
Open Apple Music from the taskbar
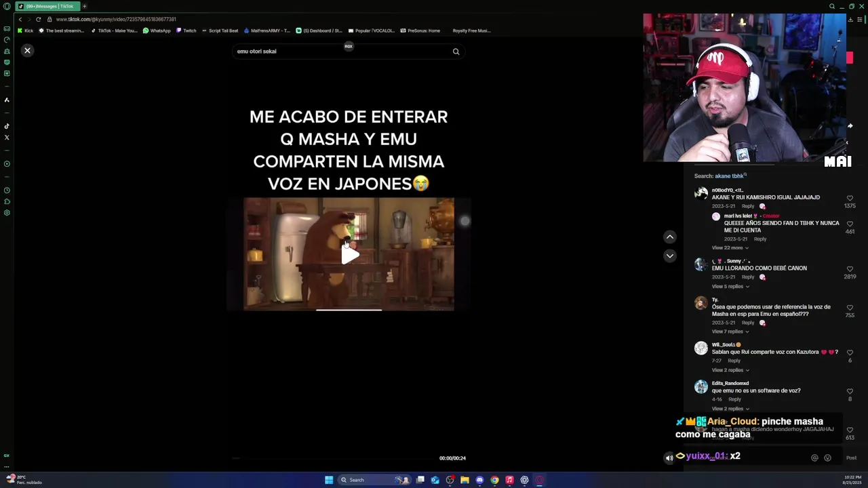[x=509, y=480]
